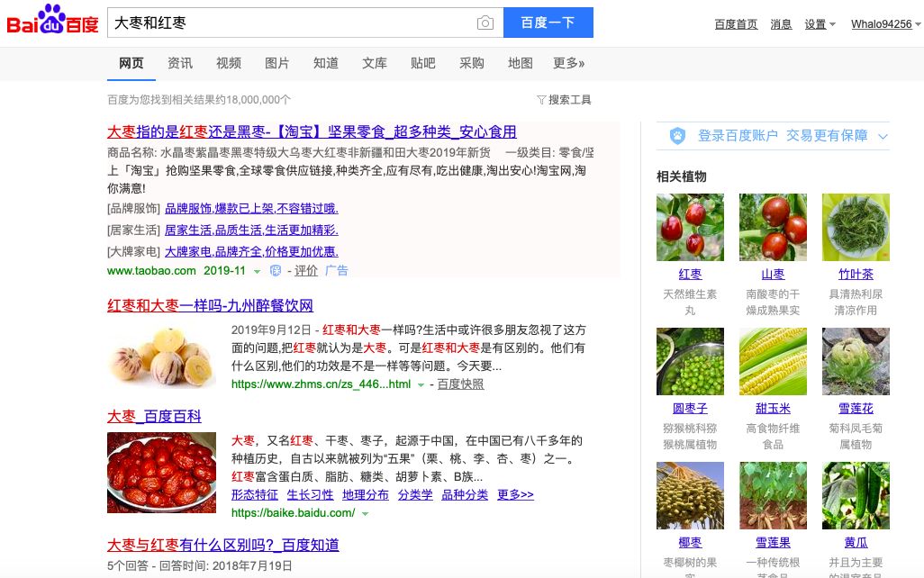Image resolution: width=924 pixels, height=578 pixels.
Task: Click 登录百度账户 交易更有保障 banner text
Action: coord(783,136)
